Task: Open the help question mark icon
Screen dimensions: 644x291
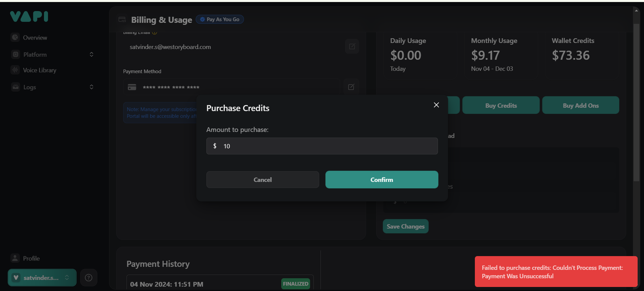Action: tap(89, 278)
